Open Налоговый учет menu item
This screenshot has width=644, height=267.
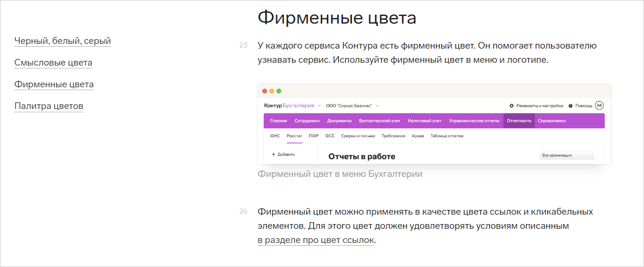click(425, 121)
